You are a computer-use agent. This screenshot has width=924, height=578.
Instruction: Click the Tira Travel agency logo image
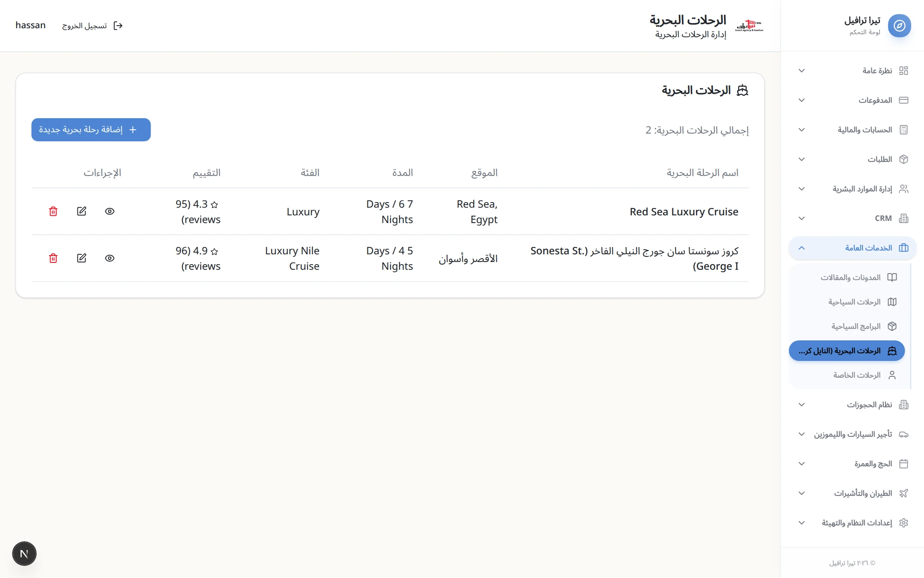tap(749, 26)
